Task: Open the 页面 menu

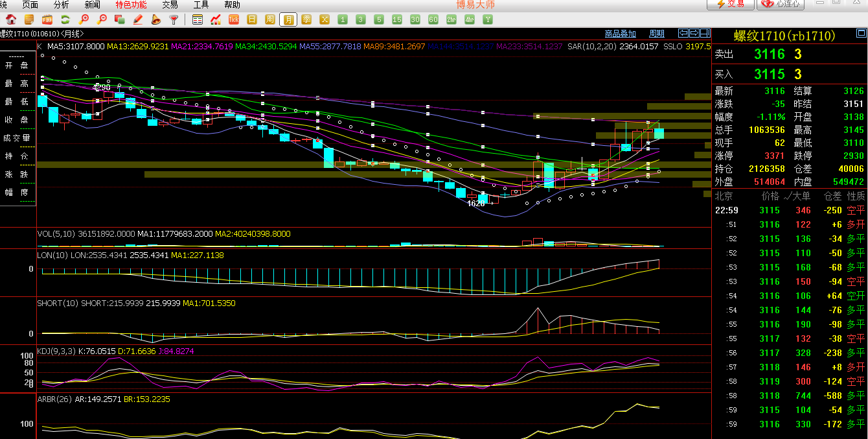Action: click(x=30, y=5)
